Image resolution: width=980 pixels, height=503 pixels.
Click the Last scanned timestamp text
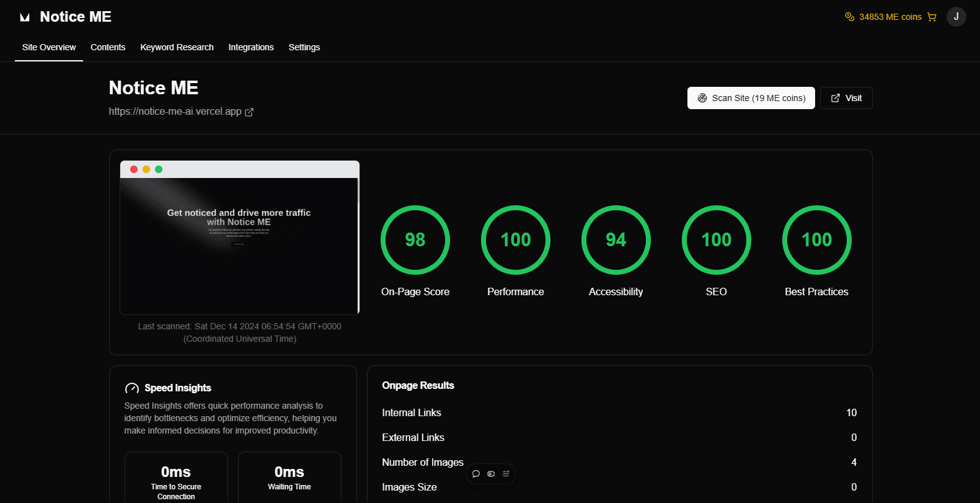pos(240,332)
